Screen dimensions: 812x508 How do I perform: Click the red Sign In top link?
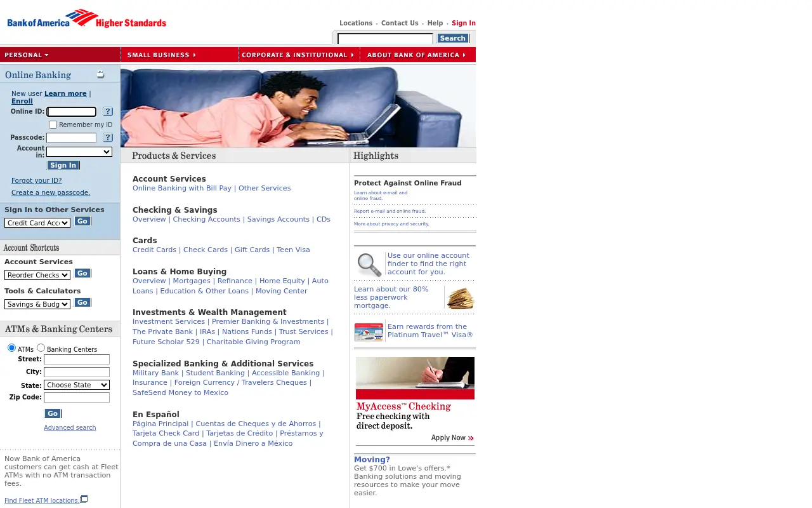click(x=464, y=23)
